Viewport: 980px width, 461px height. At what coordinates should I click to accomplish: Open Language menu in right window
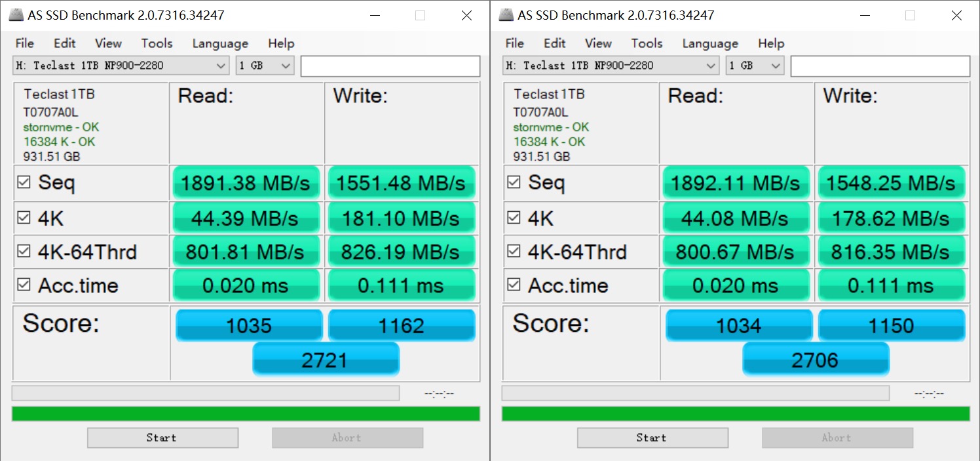[710, 43]
